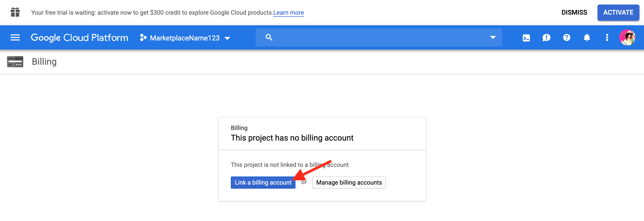Image resolution: width=644 pixels, height=221 pixels.
Task: Dismiss the free trial banner
Action: pos(574,12)
